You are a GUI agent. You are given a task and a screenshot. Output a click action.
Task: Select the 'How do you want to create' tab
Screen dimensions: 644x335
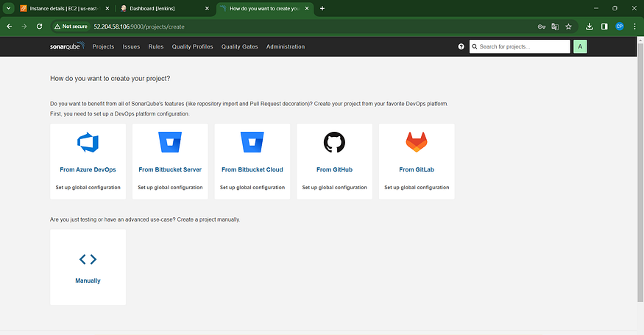(265, 8)
